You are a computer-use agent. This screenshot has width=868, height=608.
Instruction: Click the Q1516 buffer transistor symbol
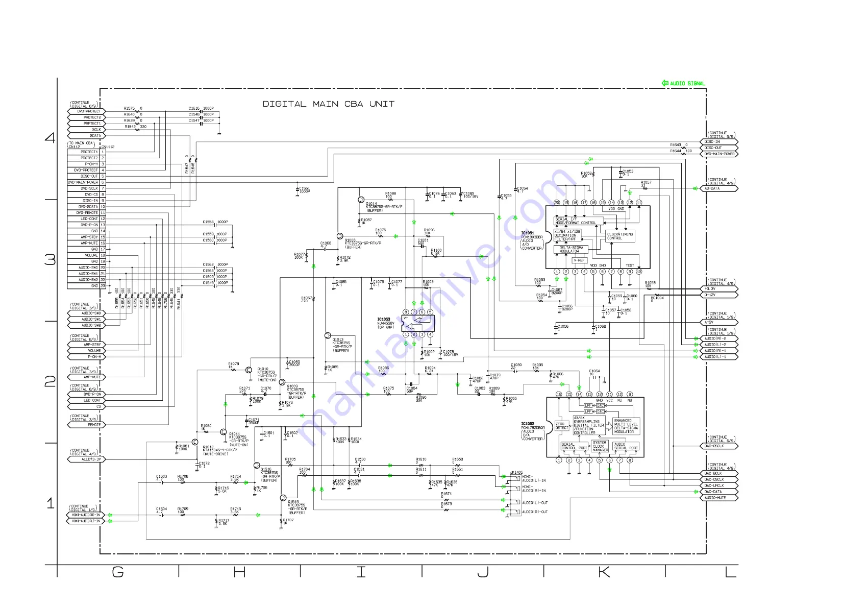tap(257, 466)
